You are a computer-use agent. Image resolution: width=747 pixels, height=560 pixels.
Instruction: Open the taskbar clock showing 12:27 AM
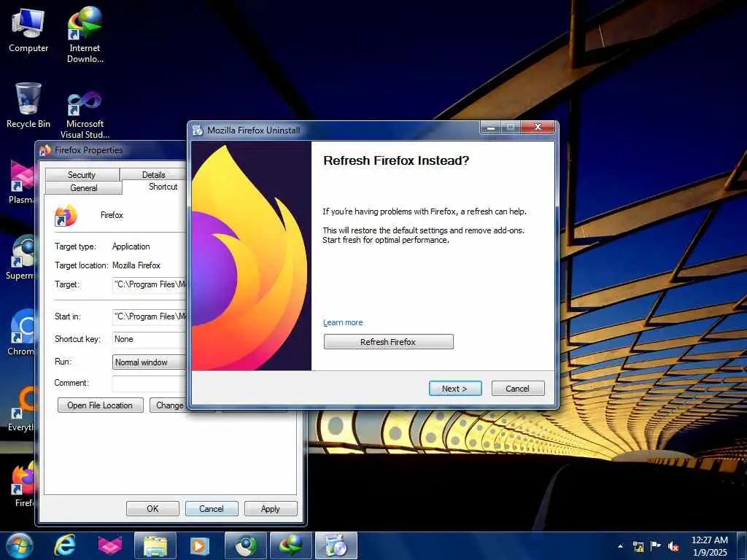click(709, 545)
